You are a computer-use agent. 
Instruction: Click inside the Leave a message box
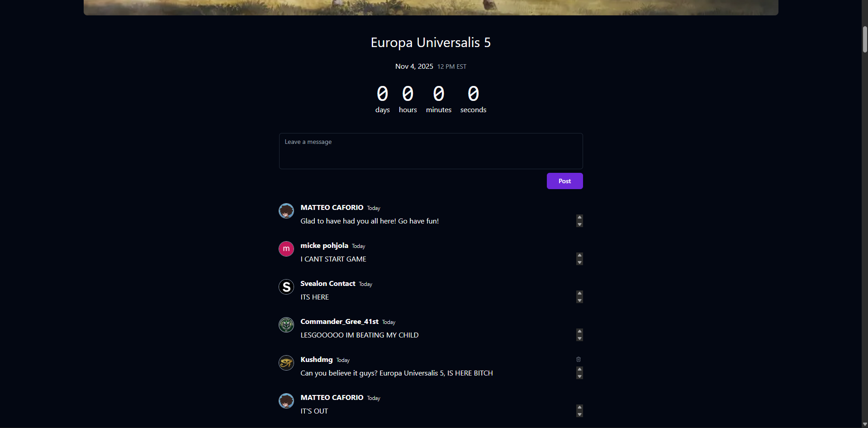(430, 151)
